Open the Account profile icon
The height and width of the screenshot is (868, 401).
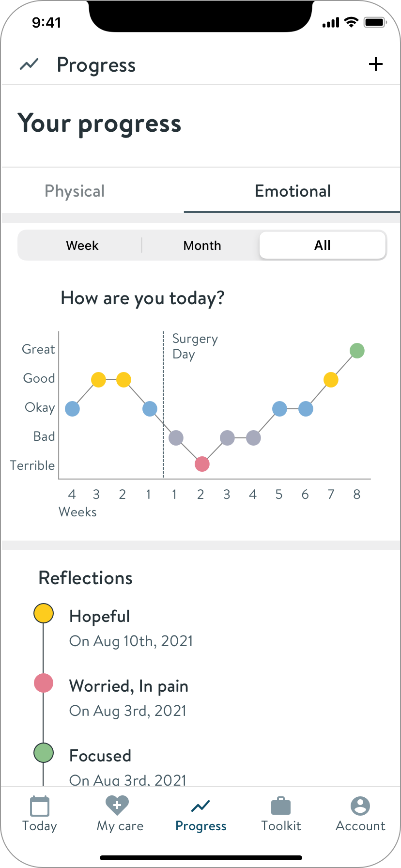point(360,806)
